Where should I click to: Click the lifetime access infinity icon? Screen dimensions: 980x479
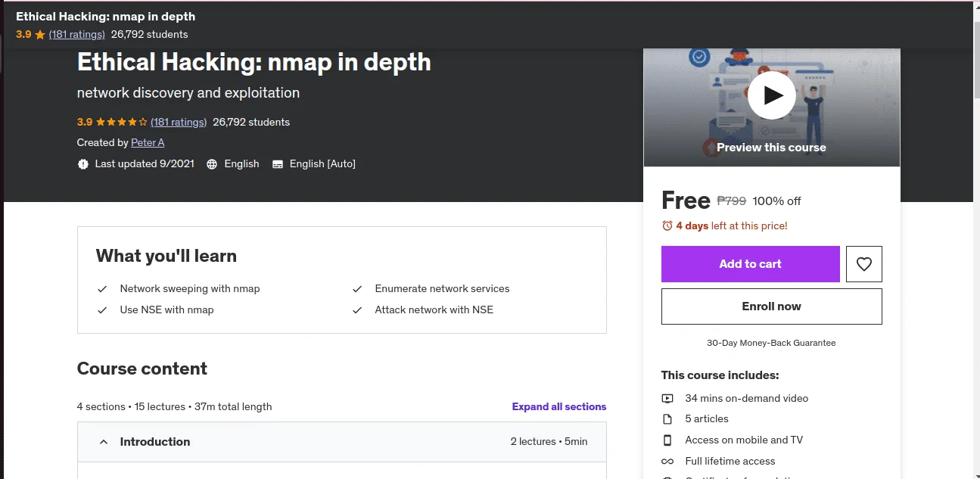(x=667, y=461)
